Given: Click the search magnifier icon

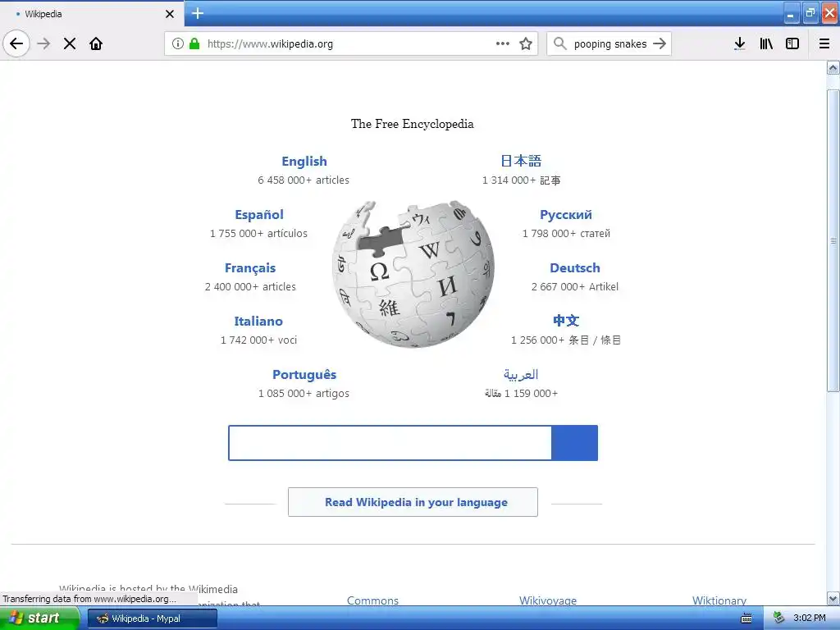Looking at the screenshot, I should tap(559, 43).
